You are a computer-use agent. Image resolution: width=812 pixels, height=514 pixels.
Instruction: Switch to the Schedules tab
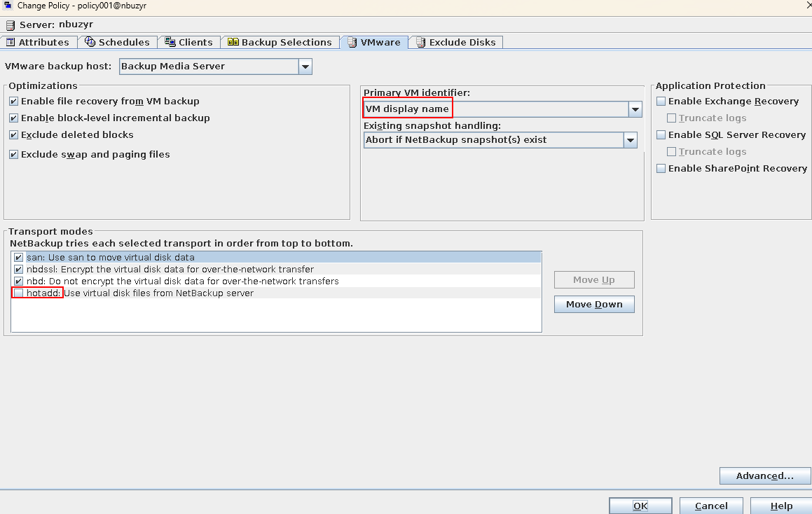118,42
